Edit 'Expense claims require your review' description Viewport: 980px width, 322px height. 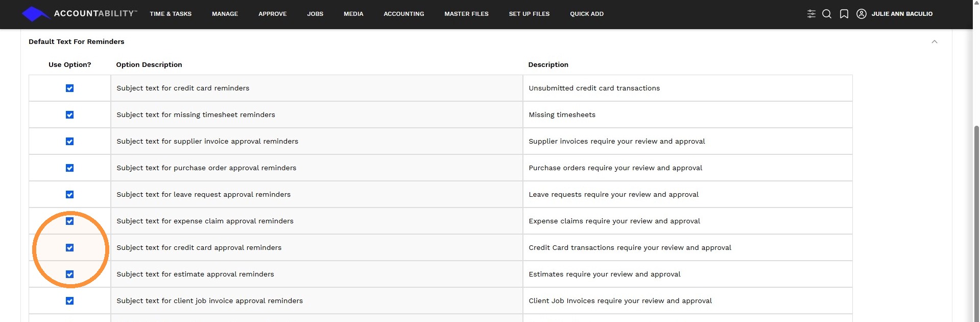pyautogui.click(x=687, y=221)
